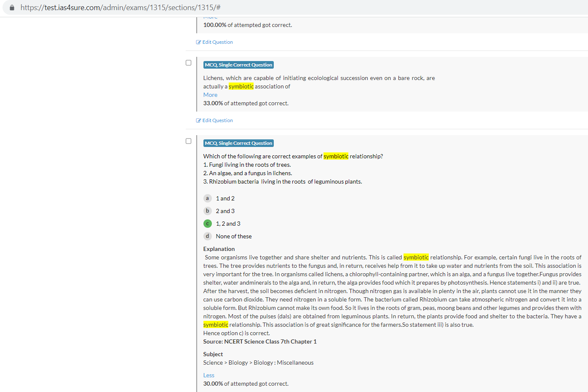Screen dimensions: 588x392
Task: Collapse the expanded question using Less
Action: point(208,375)
